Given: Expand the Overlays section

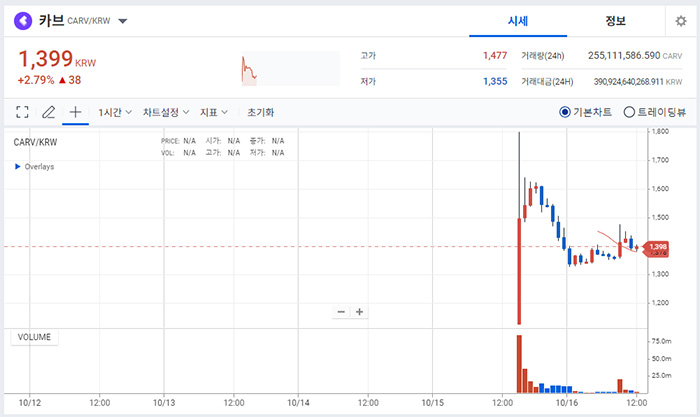Looking at the screenshot, I should [x=35, y=167].
